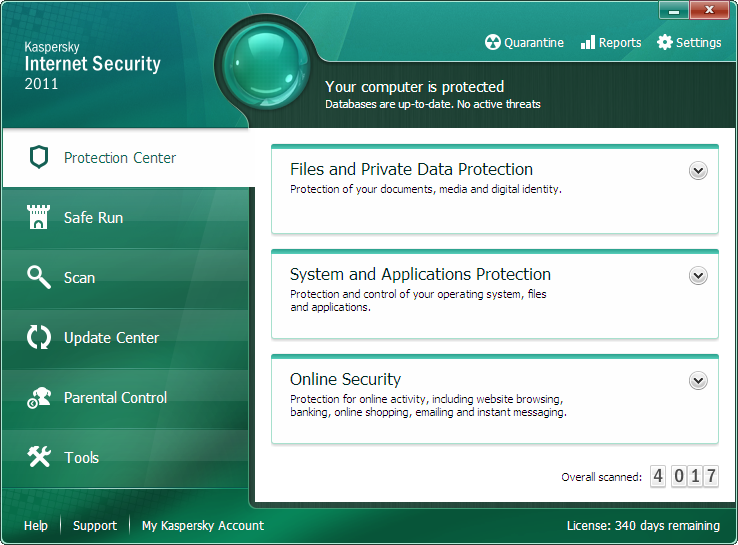The width and height of the screenshot is (738, 545).
Task: Switch to the Safe Run tab
Action: 93,218
